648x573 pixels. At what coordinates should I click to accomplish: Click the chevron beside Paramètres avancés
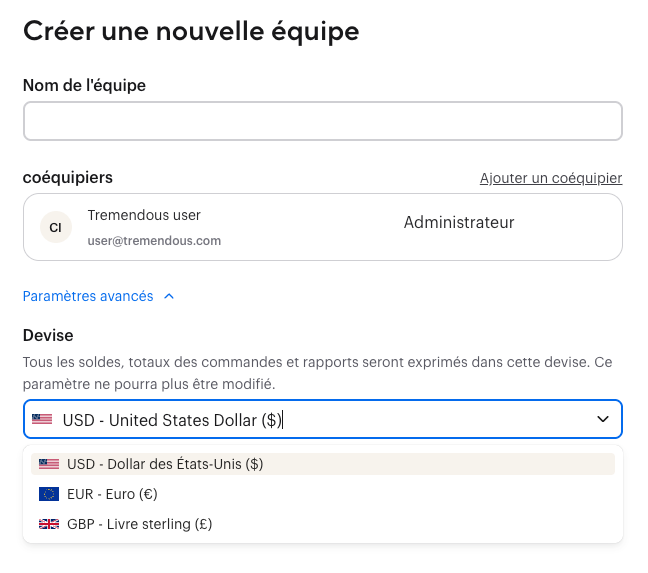click(169, 296)
